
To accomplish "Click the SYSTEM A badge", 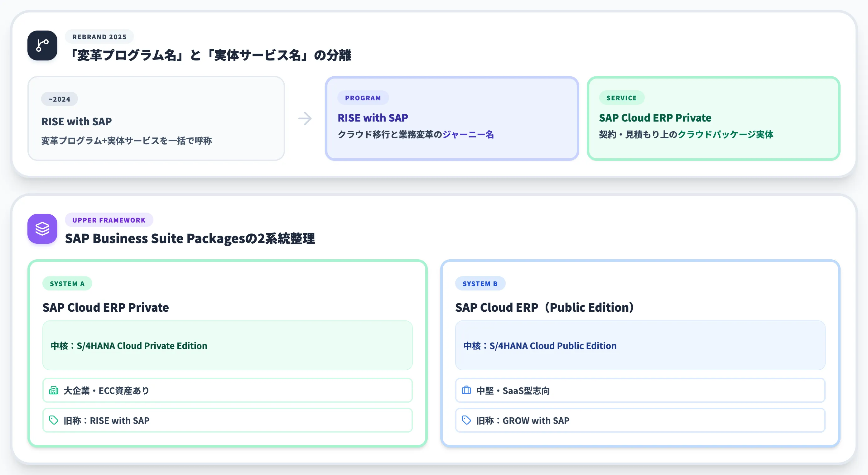I will point(67,284).
